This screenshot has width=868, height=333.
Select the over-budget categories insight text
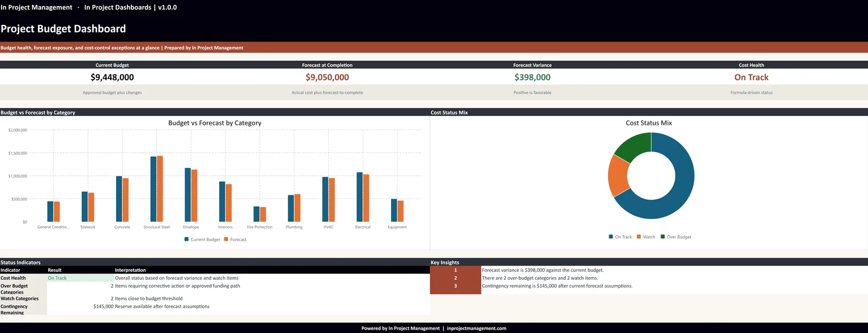(540, 278)
